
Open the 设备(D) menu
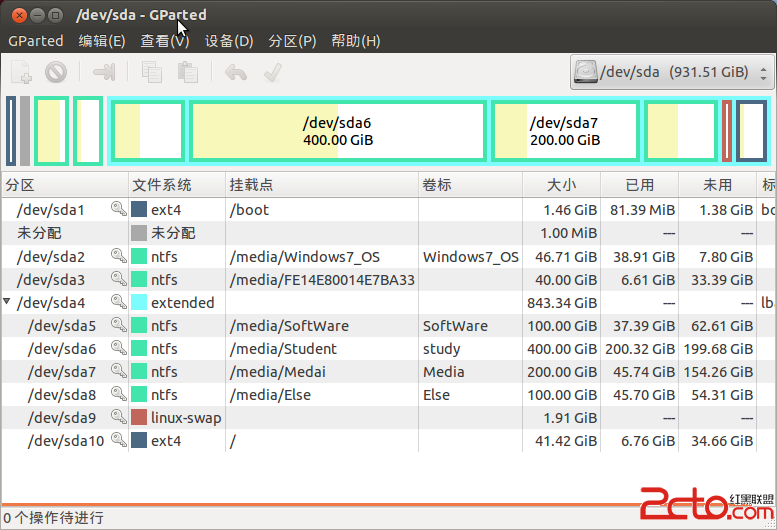229,41
